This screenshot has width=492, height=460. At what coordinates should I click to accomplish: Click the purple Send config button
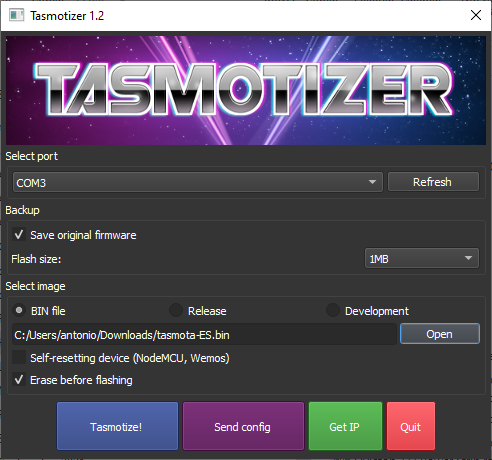coord(243,426)
